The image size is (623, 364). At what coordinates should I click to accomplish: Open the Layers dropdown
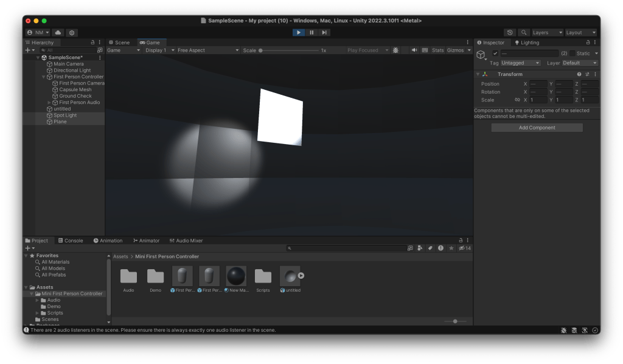(x=546, y=32)
